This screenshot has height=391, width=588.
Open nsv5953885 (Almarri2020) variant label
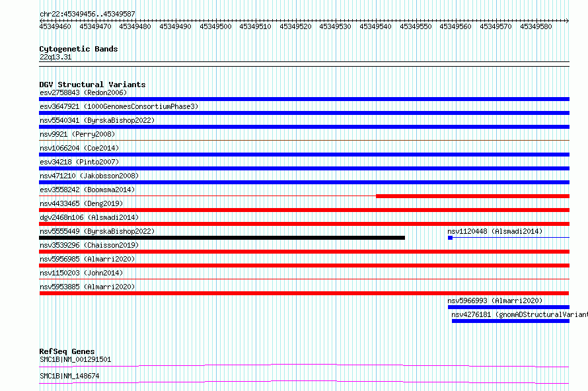click(x=87, y=287)
